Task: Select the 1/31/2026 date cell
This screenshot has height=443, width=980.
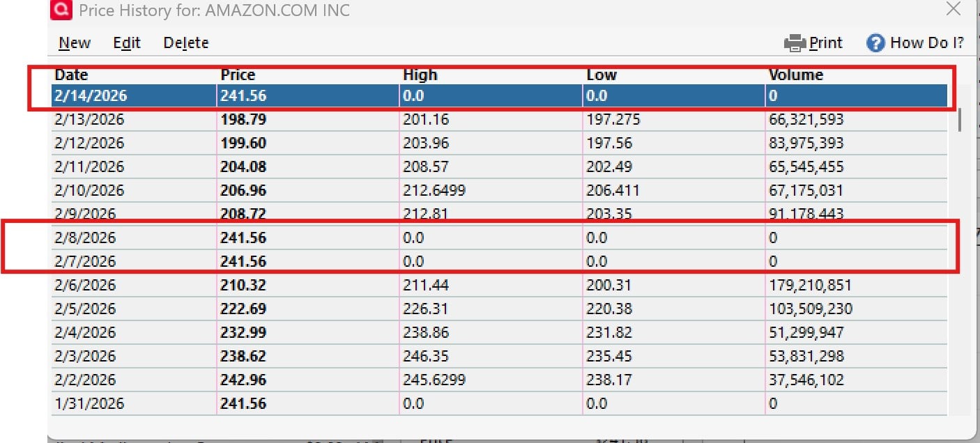Action: point(89,404)
